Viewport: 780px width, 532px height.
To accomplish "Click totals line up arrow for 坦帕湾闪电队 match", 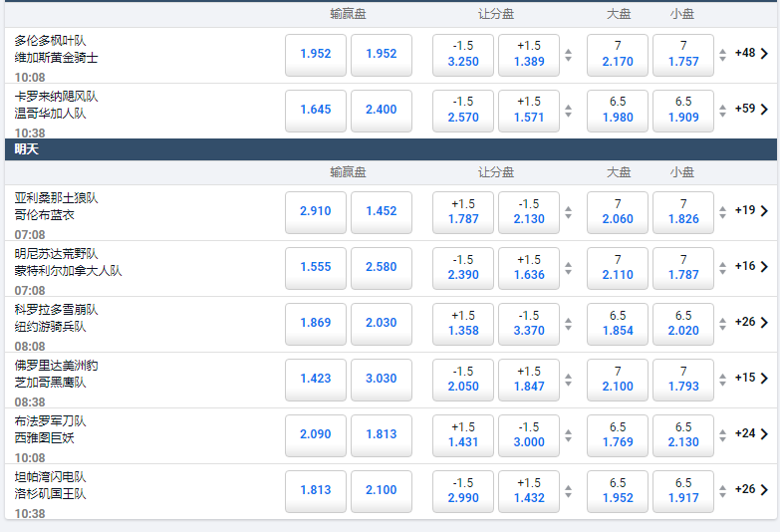I will pos(723,485).
